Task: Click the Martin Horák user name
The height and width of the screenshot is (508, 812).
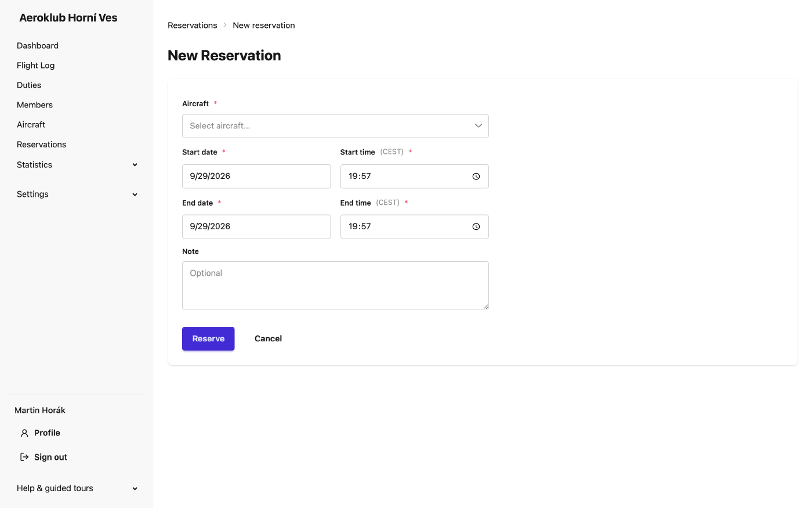Action: point(40,410)
